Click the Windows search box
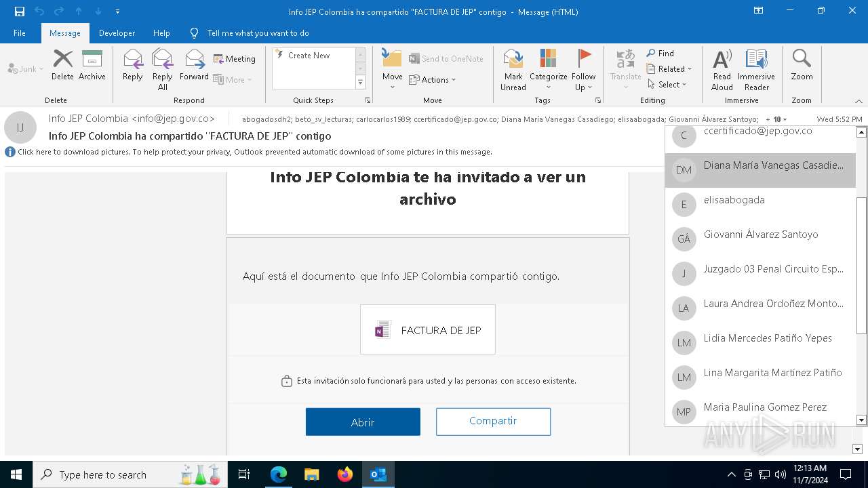 (129, 474)
